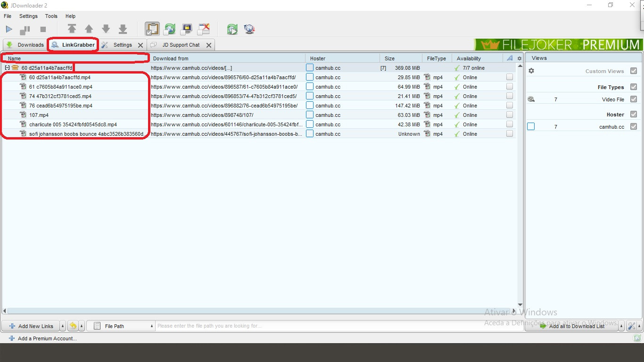Move selection to bottom of list

pos(123,29)
